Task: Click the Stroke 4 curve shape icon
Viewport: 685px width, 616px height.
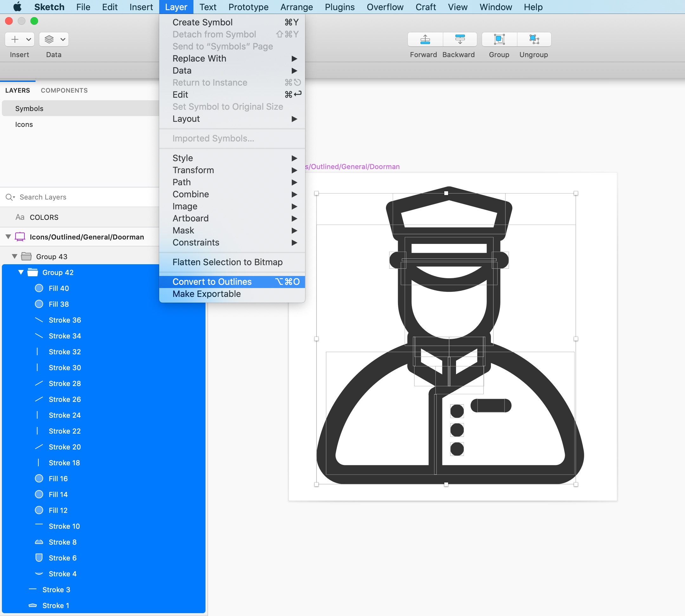Action: (x=39, y=574)
